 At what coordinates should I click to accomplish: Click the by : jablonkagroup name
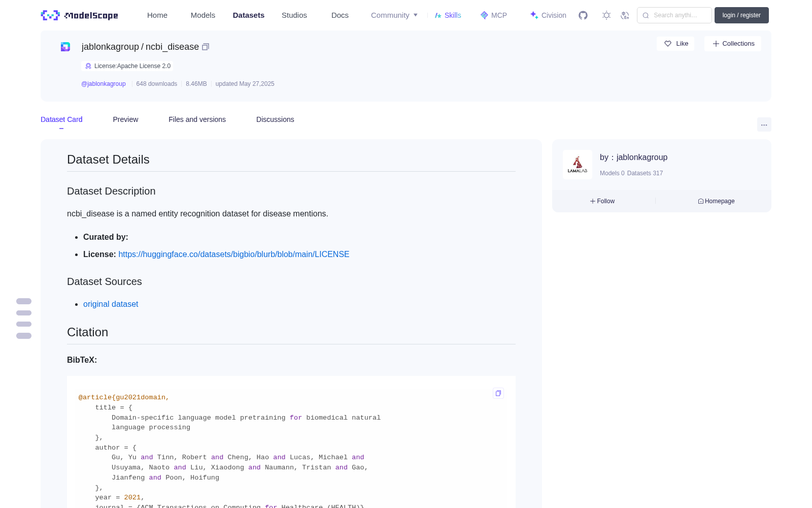pyautogui.click(x=633, y=157)
